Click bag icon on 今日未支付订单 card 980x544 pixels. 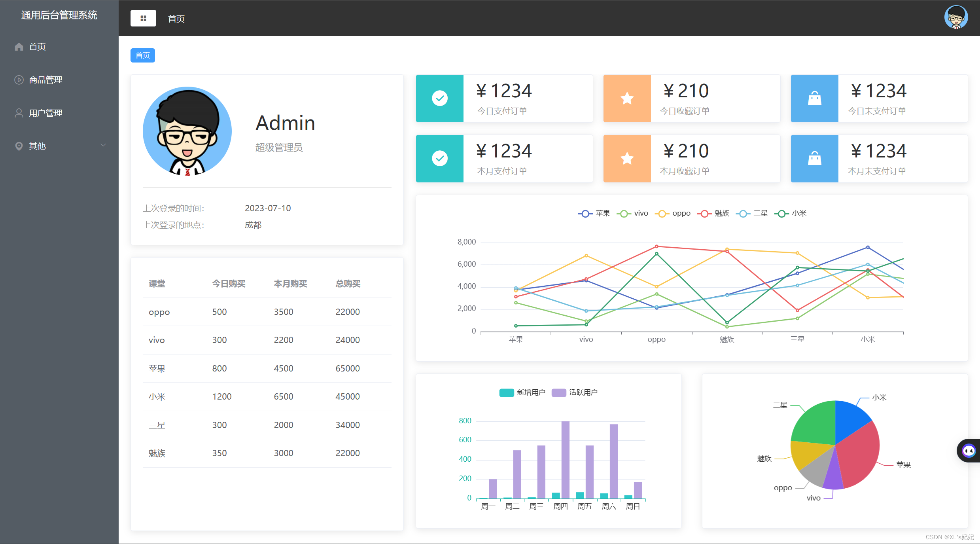[815, 98]
